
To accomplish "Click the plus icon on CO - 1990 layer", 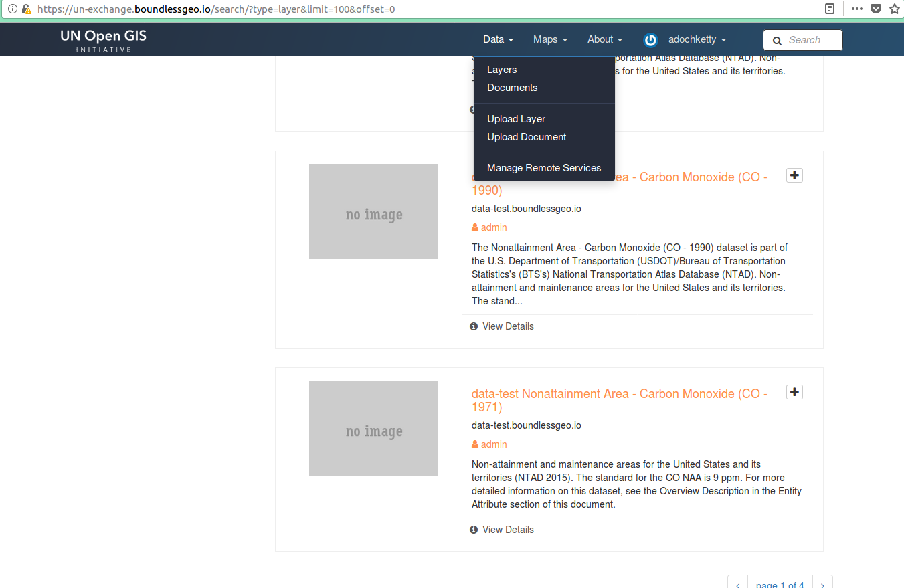I will (794, 175).
